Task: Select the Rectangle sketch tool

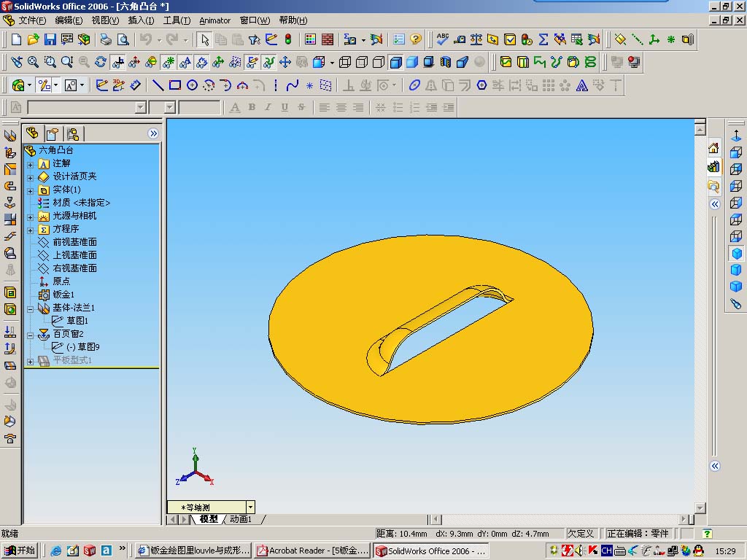Action: 175,85
